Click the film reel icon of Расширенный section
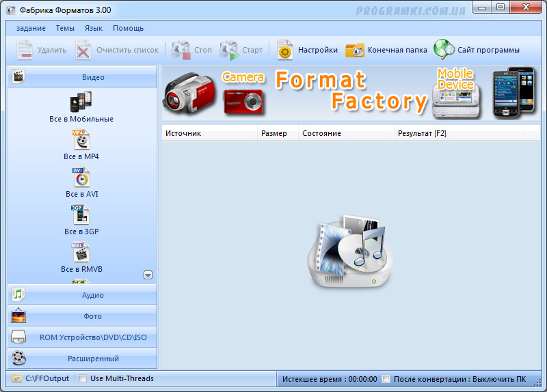Screen dimensions: 547x392 point(19,358)
